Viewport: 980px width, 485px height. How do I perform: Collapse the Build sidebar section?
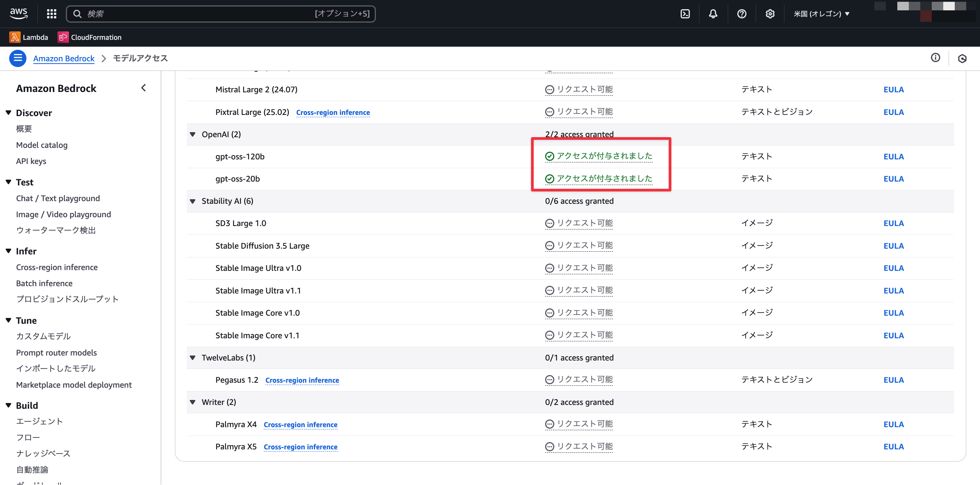(x=8, y=405)
